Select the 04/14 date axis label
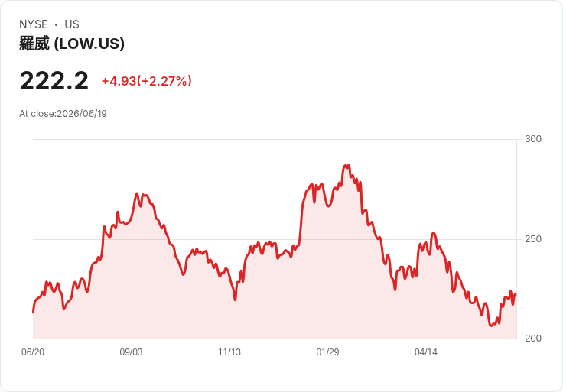This screenshot has height=392, width=563. pyautogui.click(x=426, y=352)
